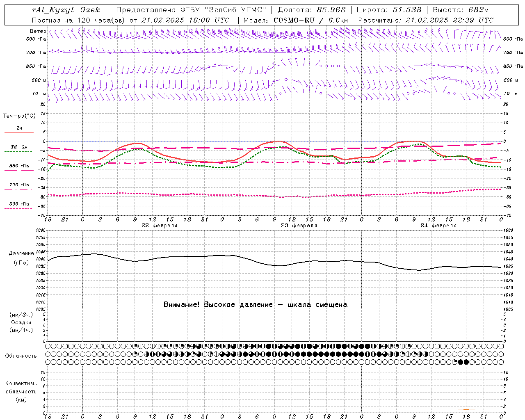Screen dimensions: 525x420
Task: Click the 'Конвективн.' convective cloud label
Action: point(21,383)
